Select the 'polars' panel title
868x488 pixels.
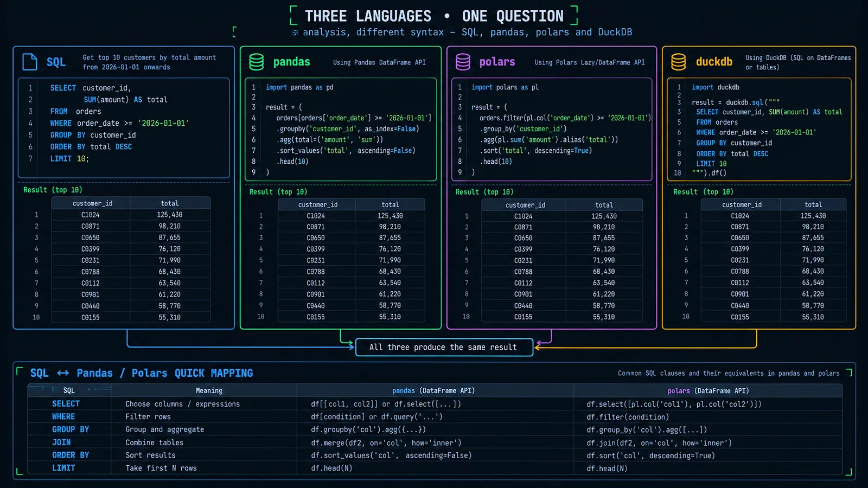(x=497, y=62)
